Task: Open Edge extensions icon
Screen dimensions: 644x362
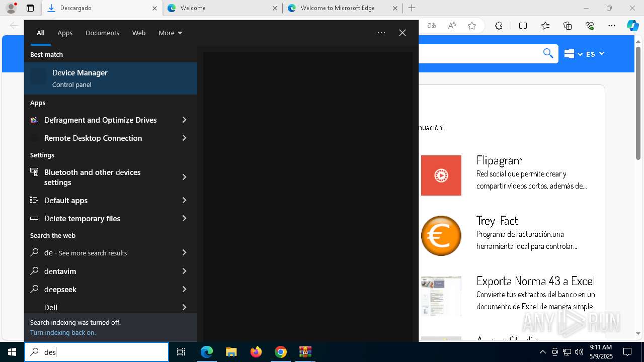Action: [499, 26]
